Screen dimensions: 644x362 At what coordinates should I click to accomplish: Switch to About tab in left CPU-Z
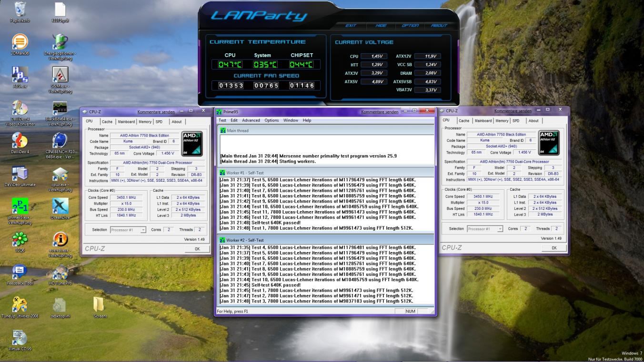177,122
